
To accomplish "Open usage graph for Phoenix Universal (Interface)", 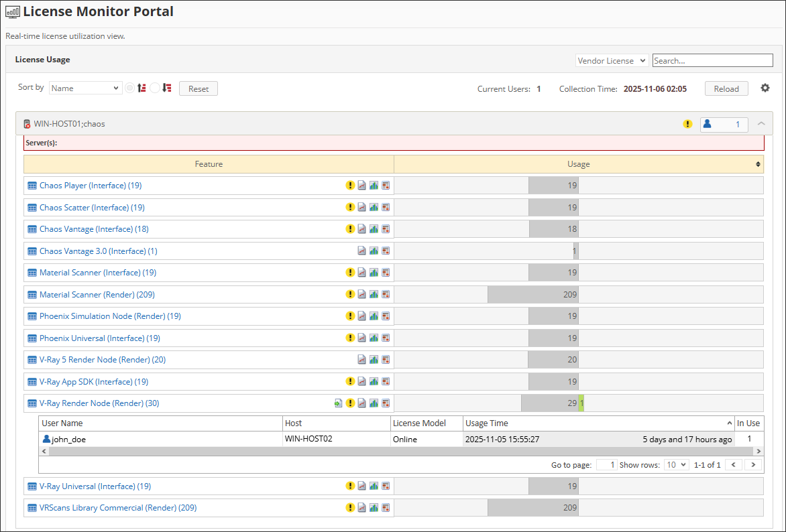I will 362,338.
